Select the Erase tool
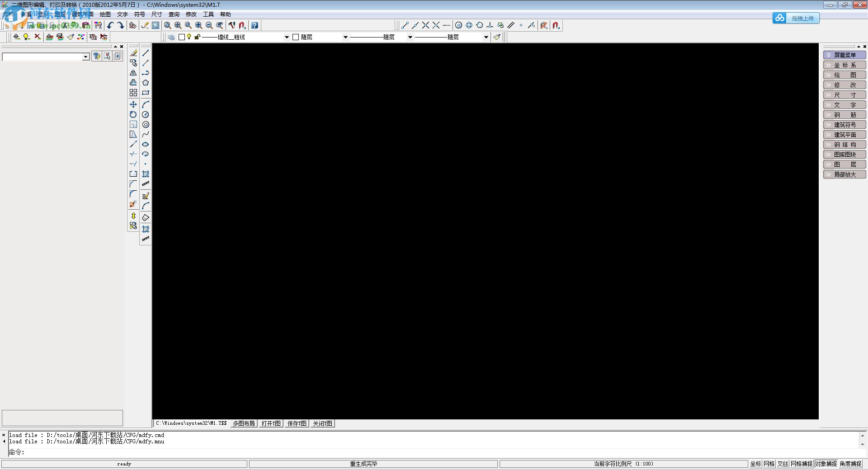The width and height of the screenshot is (868, 470). (133, 53)
